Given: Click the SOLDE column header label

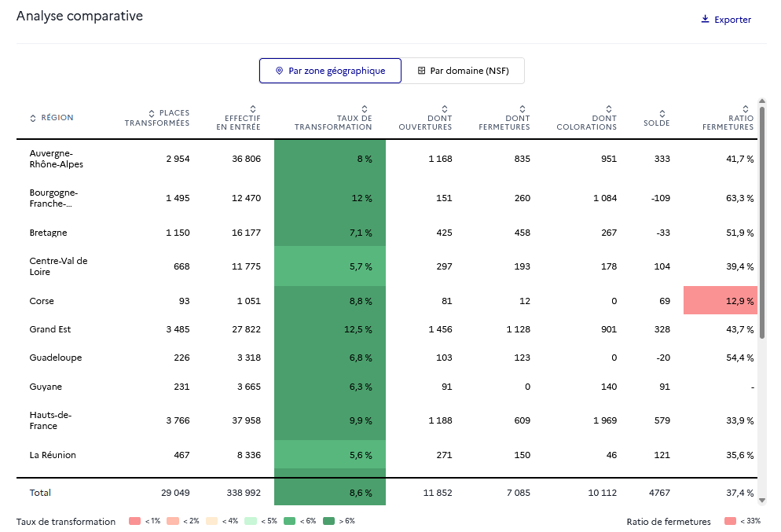Looking at the screenshot, I should tap(657, 123).
